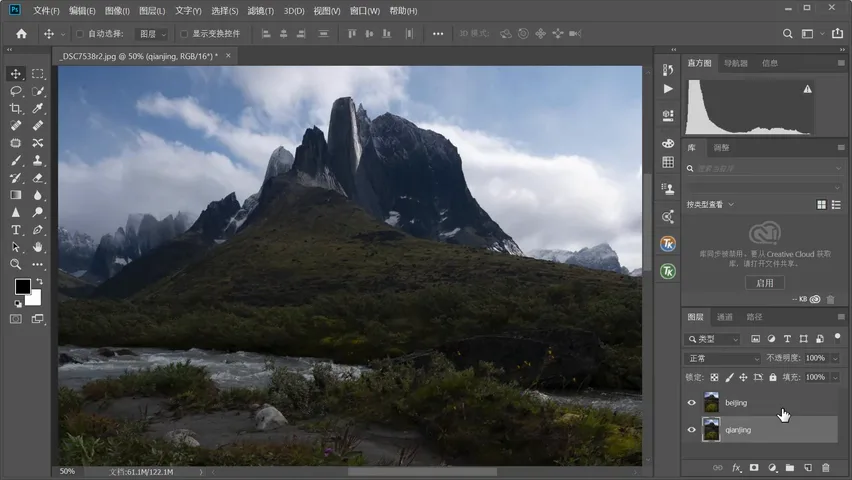Open the 不透明度 opacity dropdown arrow
This screenshot has width=852, height=480.
point(835,358)
